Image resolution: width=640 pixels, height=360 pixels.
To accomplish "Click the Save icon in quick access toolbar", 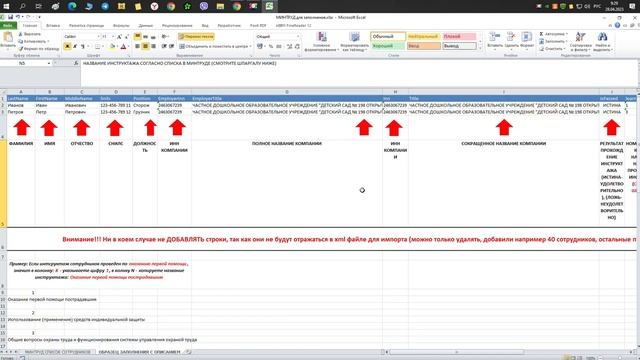I will point(10,17).
